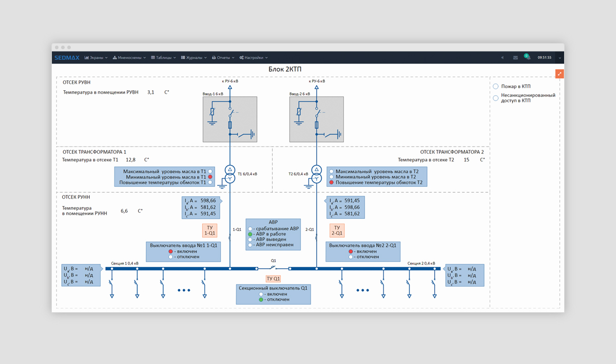Open the dropdown arrow next to the clock
616x364 pixels.
(x=560, y=58)
